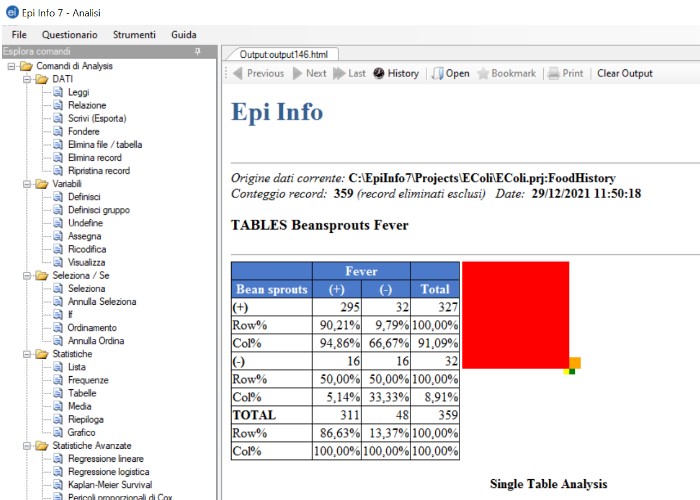Click the Annulla Ordina command icon

coord(58,341)
